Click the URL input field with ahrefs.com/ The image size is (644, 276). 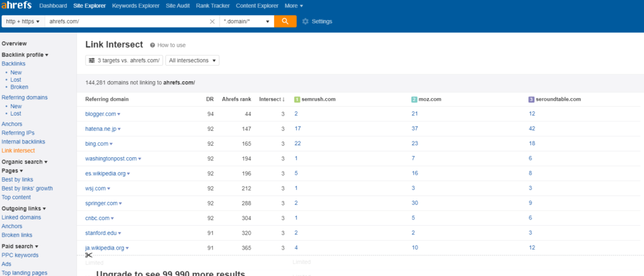point(126,21)
